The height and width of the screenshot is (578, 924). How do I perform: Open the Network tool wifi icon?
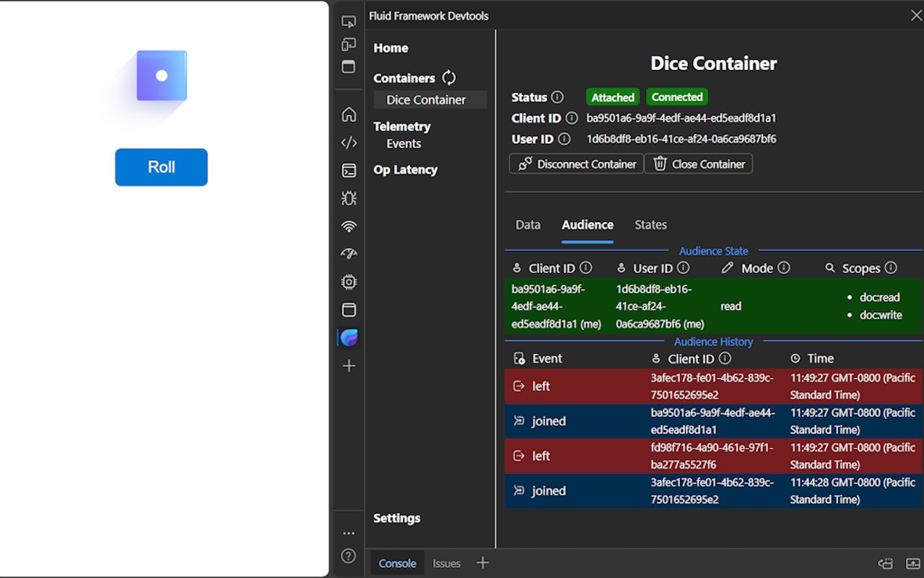[x=349, y=226]
